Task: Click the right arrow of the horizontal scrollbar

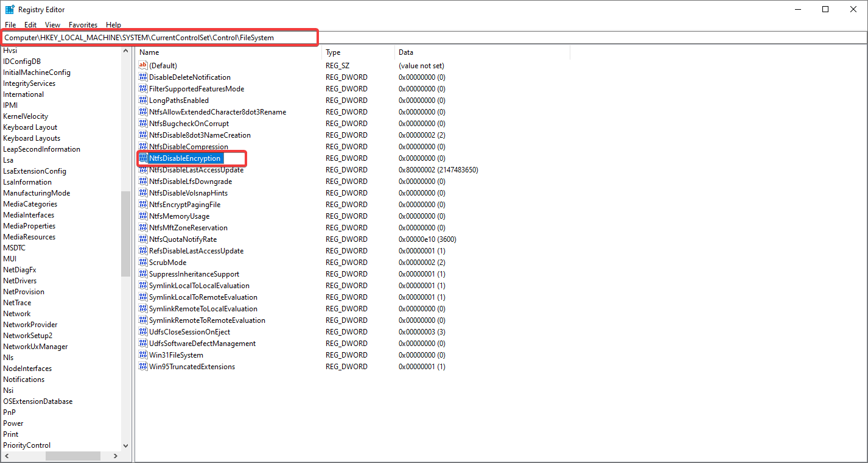Action: (x=115, y=454)
